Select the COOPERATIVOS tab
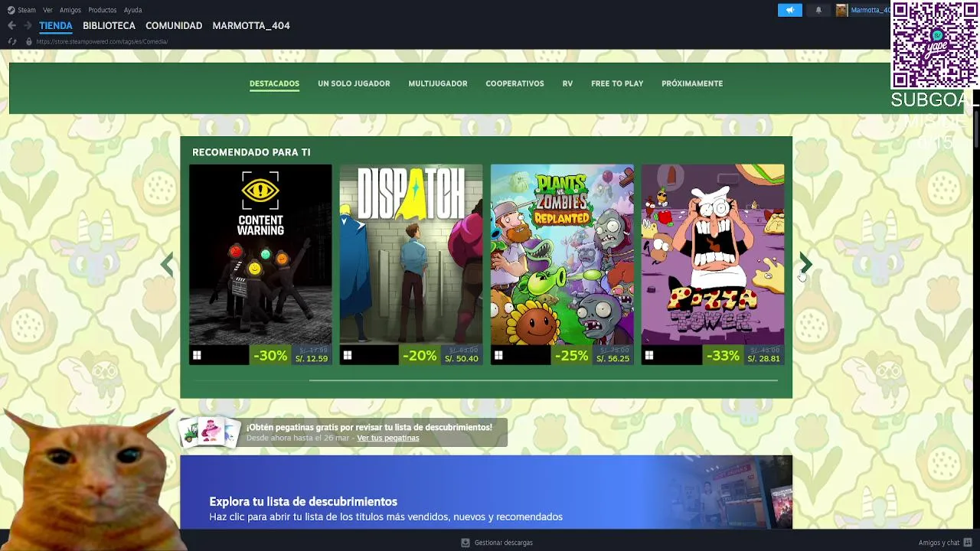The height and width of the screenshot is (551, 980). point(514,83)
